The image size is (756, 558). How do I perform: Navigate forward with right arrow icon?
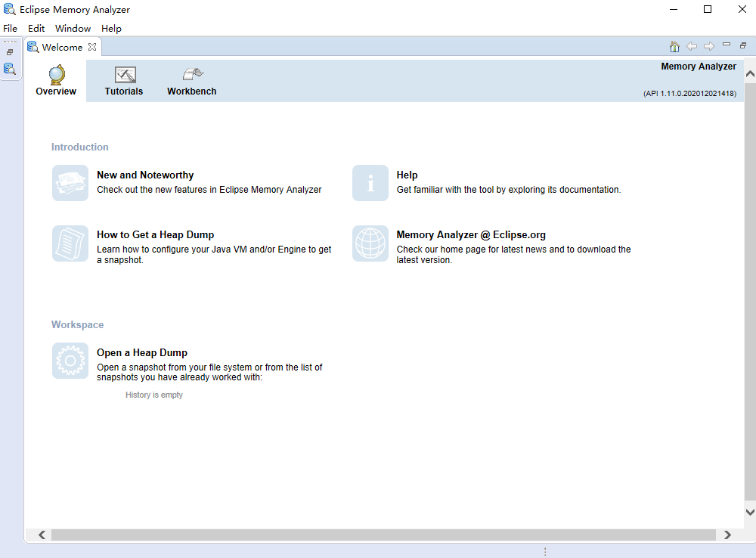709,46
